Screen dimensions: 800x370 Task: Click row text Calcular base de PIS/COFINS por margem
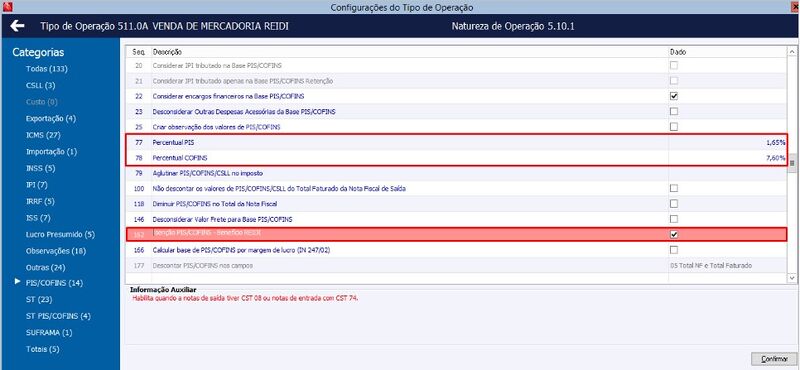pyautogui.click(x=242, y=250)
